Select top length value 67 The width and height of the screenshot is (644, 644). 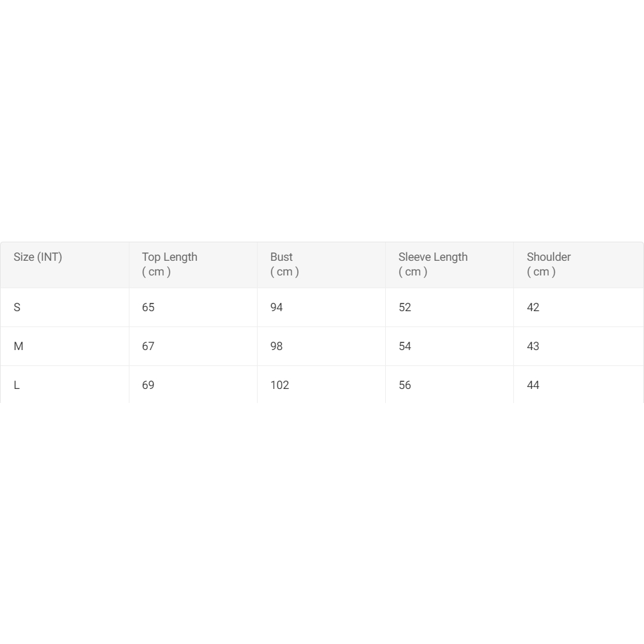149,346
